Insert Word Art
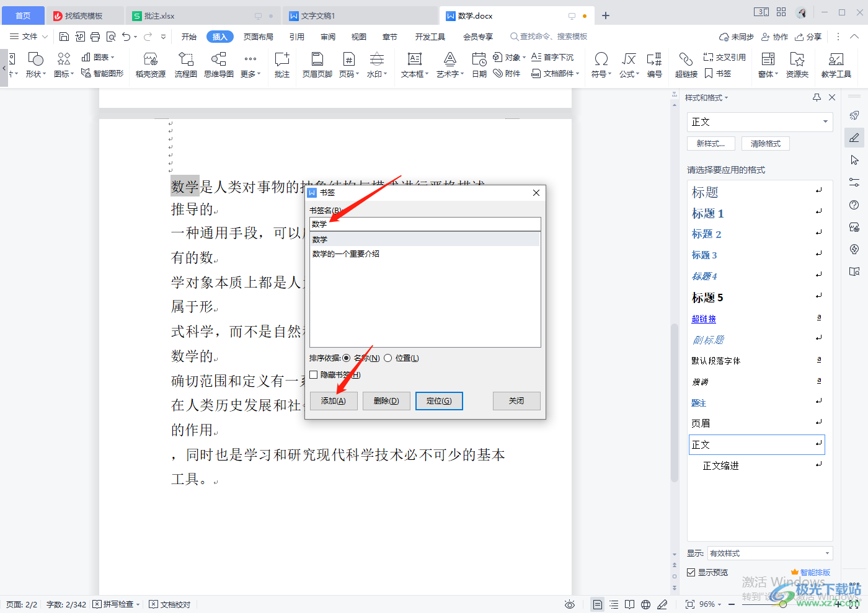Screen dimensions: 868x613 [450, 64]
